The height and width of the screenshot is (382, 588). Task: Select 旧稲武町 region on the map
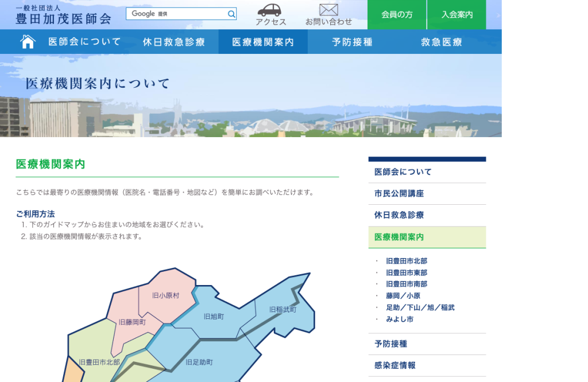[283, 310]
